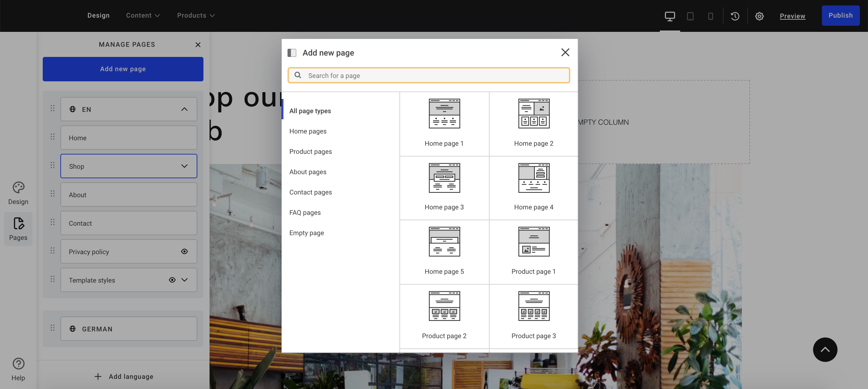Select the FAQ pages category
This screenshot has width=868, height=389.
click(x=305, y=212)
